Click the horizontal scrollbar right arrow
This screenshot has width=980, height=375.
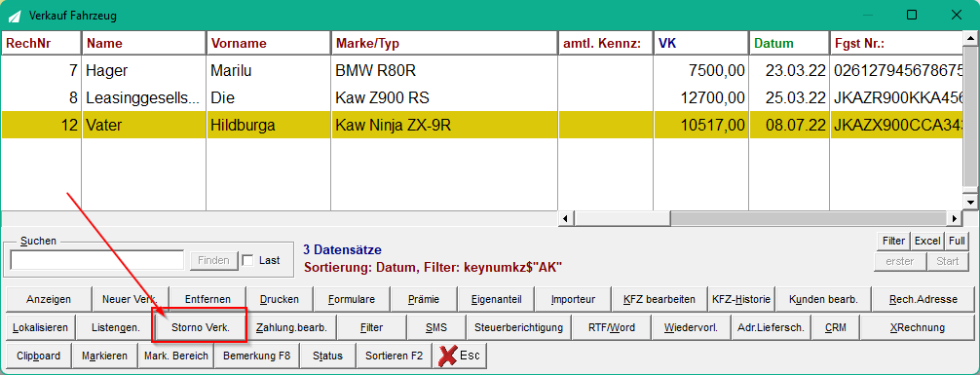[x=955, y=218]
